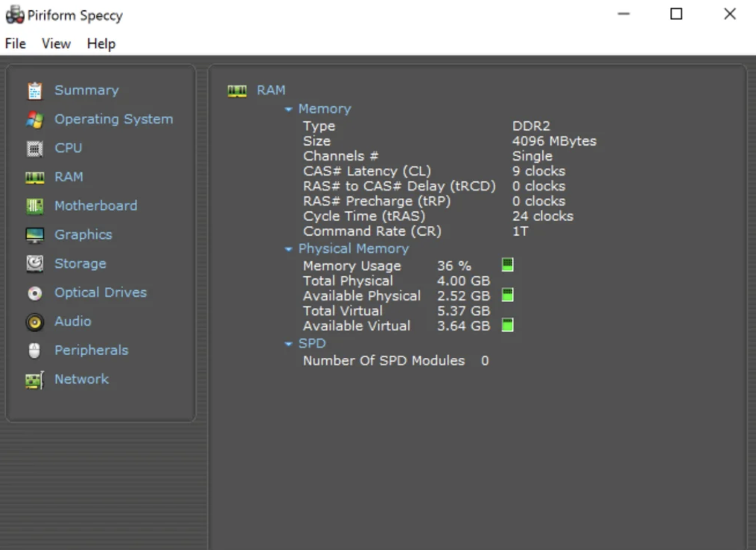Click the Channels # Single value

click(532, 156)
